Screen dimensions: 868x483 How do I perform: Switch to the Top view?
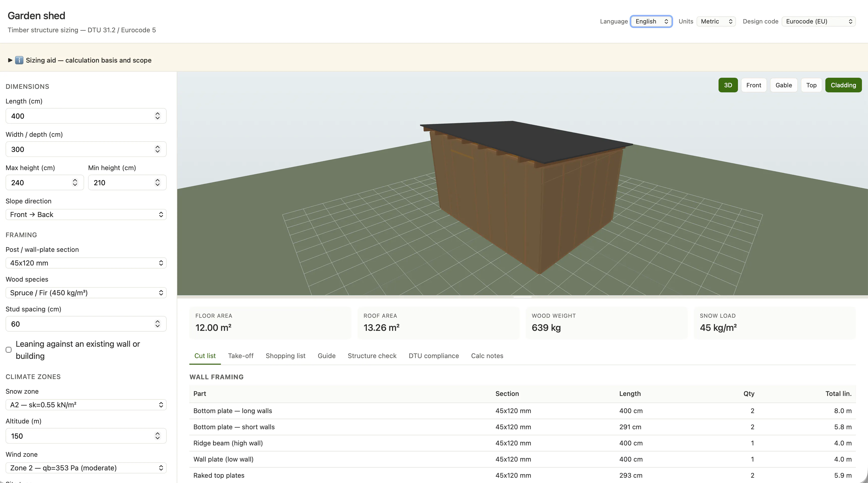coord(811,85)
